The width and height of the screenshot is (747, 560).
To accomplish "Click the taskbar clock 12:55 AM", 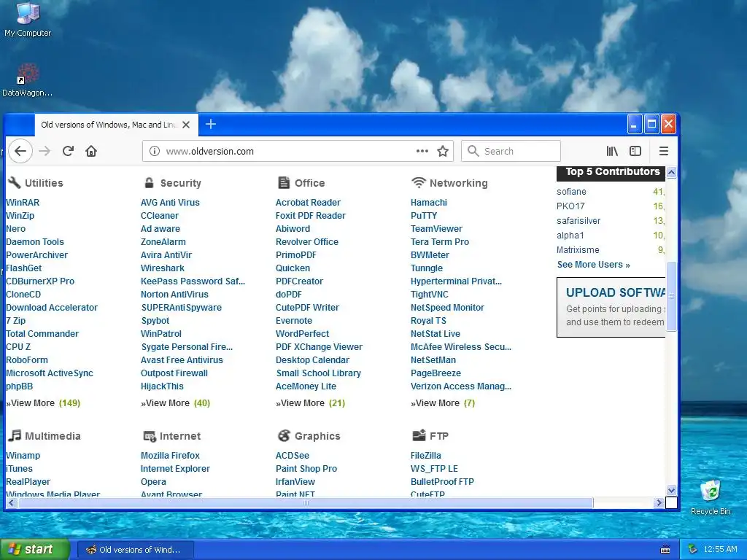I will [x=720, y=550].
